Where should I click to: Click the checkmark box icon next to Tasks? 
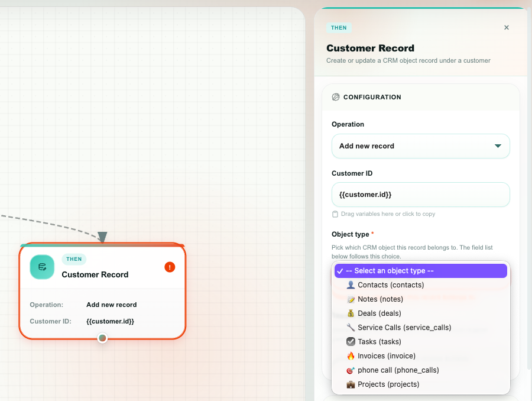[351, 342]
